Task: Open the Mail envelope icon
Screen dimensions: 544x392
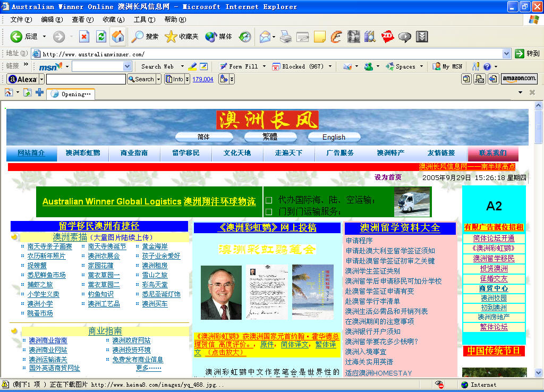Action: [265, 37]
